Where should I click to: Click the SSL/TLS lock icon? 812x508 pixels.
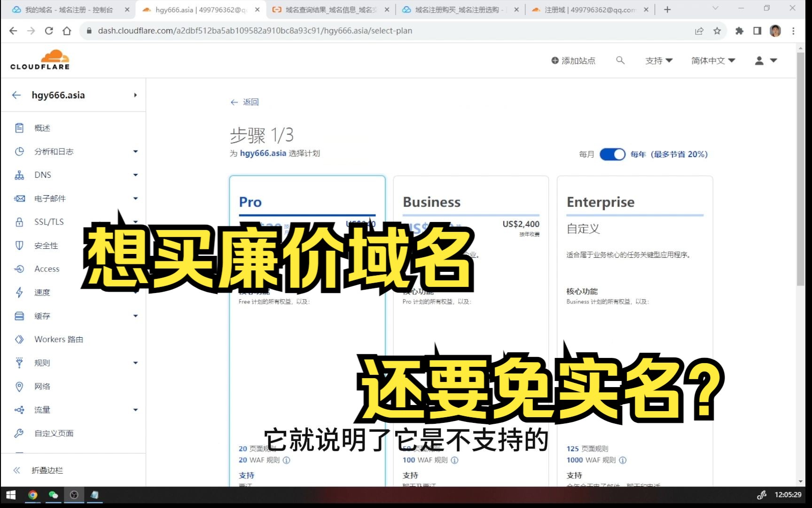point(19,222)
